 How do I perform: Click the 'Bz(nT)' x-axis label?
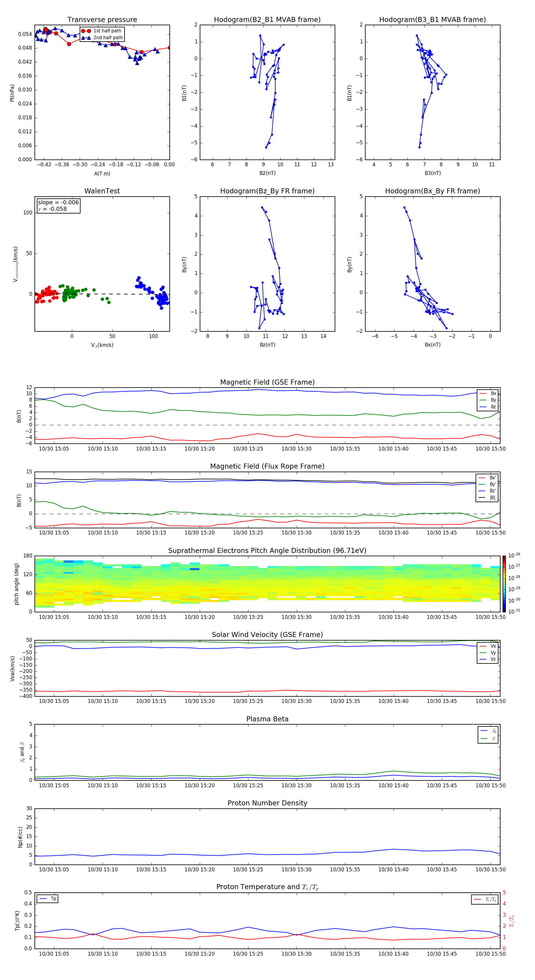pyautogui.click(x=267, y=345)
